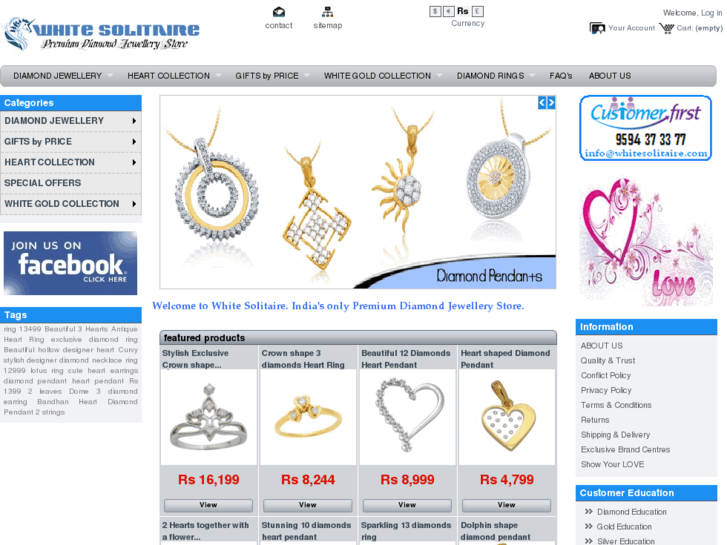Viewport: 727px width, 545px height.
Task: Open the Join us on Facebook banner
Action: click(x=70, y=263)
